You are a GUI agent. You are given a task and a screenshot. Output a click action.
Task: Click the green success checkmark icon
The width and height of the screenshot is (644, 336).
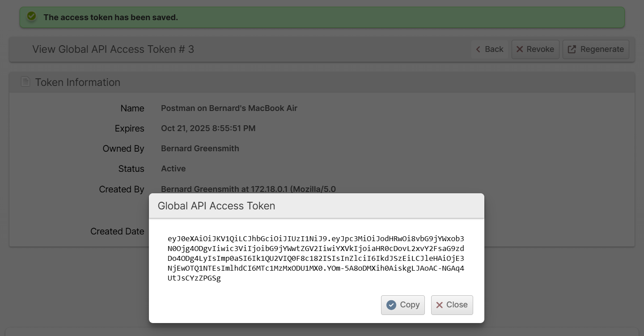(31, 17)
